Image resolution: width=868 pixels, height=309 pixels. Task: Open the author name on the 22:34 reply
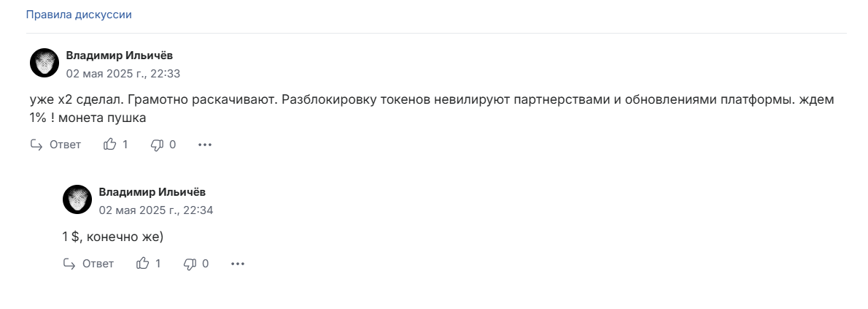(x=152, y=192)
